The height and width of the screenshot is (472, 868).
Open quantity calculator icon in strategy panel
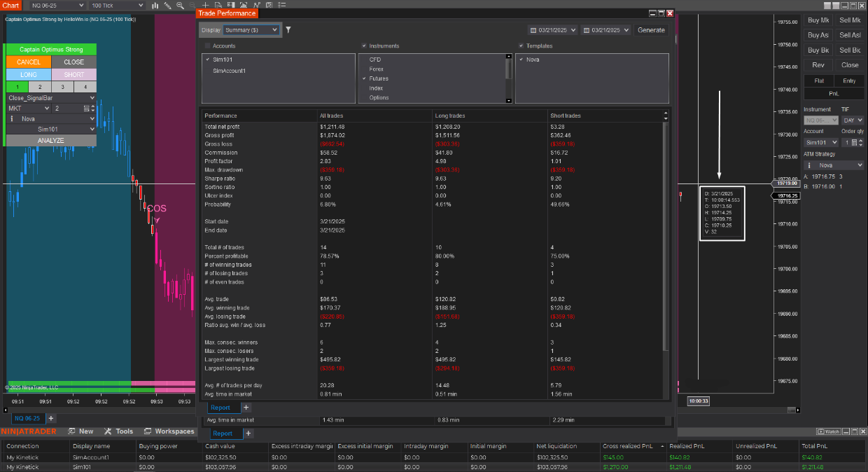tap(86, 109)
